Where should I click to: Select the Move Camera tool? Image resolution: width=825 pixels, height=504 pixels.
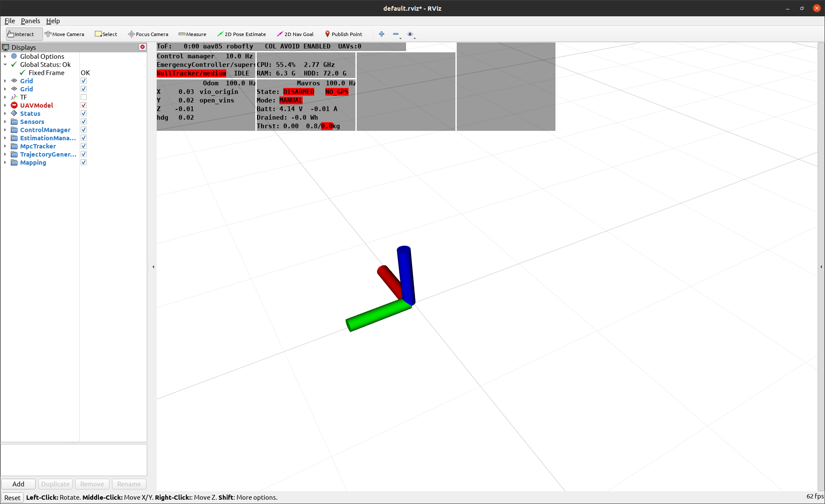click(x=64, y=34)
